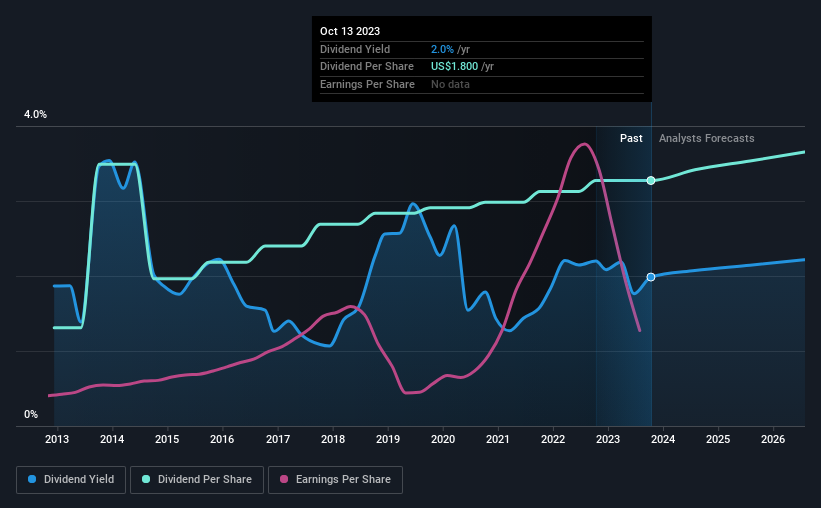The image size is (821, 508).
Task: Select the blue data point marker on Dividend Yield line
Action: coord(651,277)
